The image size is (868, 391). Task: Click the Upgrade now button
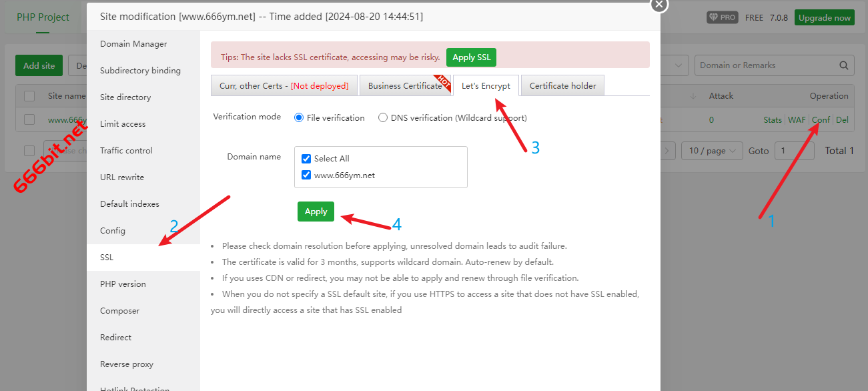pos(825,17)
